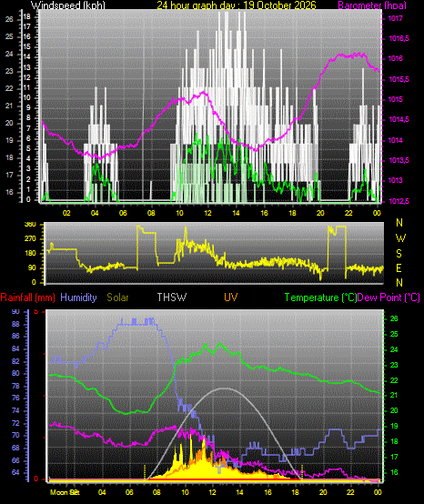This screenshot has height=504, width=424.
Task: Click the 'Barometer (hpa)' label
Action: (372, 5)
